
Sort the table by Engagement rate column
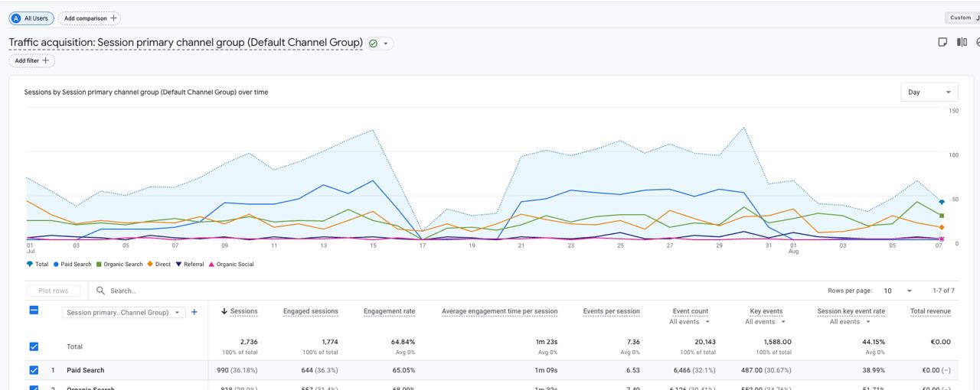(389, 311)
